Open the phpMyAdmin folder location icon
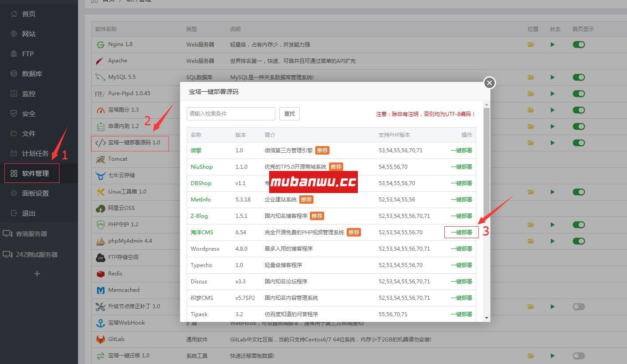This screenshot has width=627, height=364. point(531,241)
